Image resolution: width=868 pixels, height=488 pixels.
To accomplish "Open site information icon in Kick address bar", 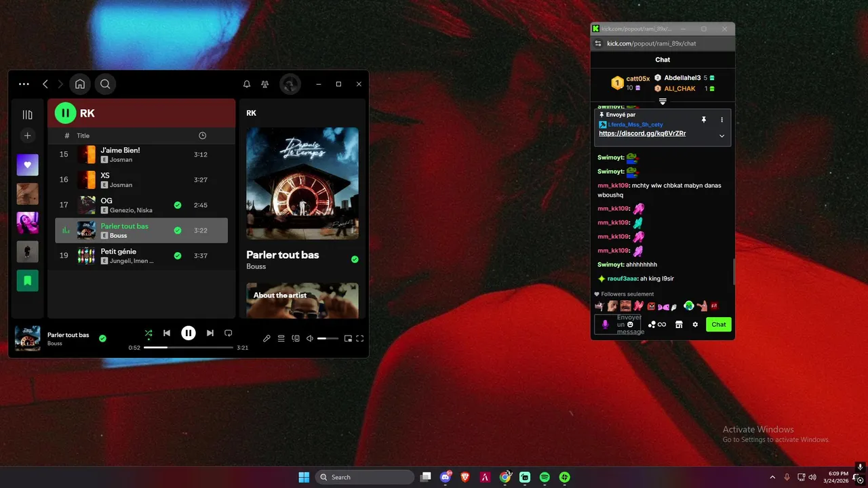I will [x=598, y=43].
